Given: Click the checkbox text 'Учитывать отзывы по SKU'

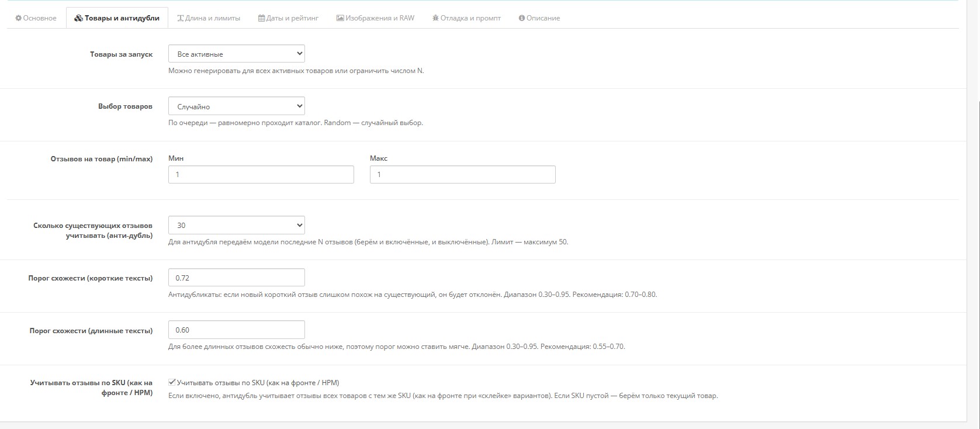Looking at the screenshot, I should (x=258, y=383).
